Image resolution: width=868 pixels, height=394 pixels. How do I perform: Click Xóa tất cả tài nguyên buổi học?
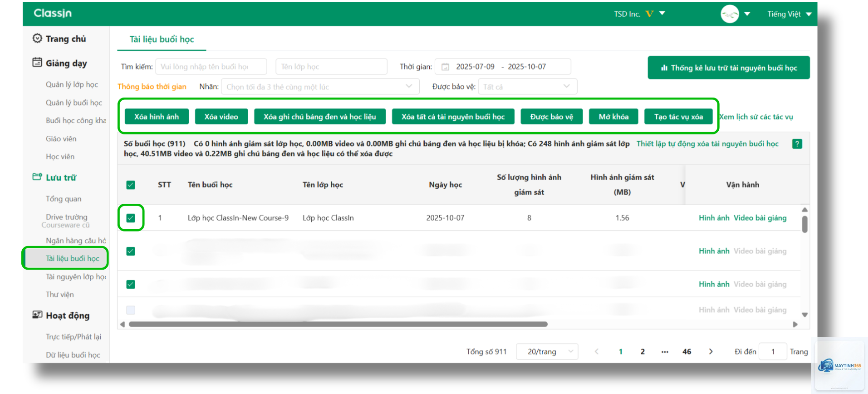tap(453, 117)
